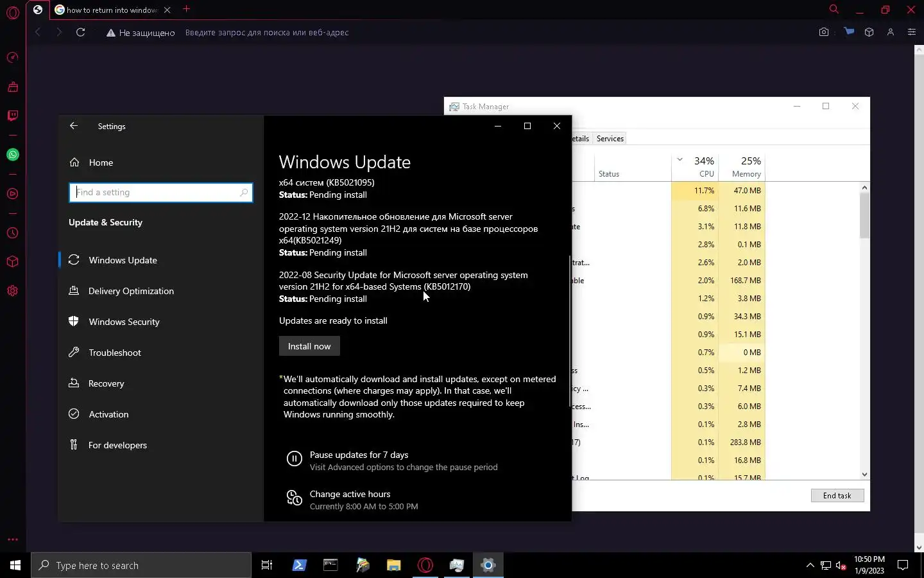This screenshot has height=578, width=924.
Task: Open the network tray icon
Action: [x=826, y=566]
